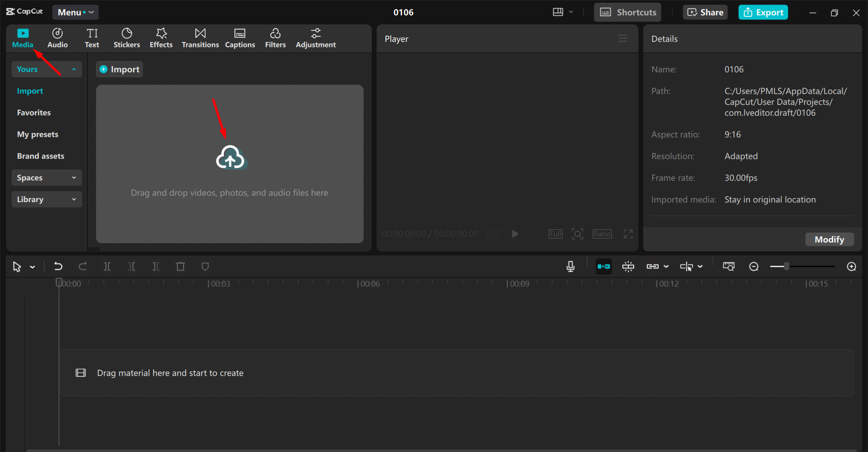The height and width of the screenshot is (452, 868).
Task: Open the Stickers tab
Action: point(127,38)
